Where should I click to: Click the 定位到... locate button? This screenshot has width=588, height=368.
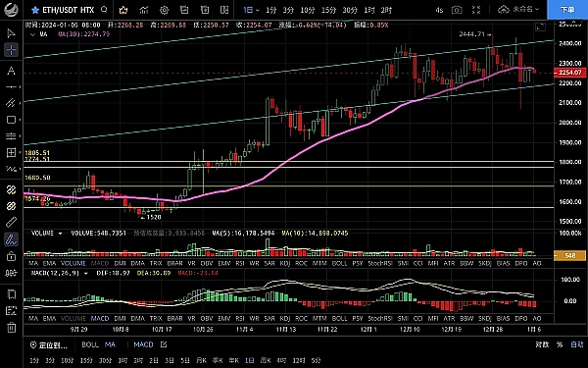pos(49,345)
